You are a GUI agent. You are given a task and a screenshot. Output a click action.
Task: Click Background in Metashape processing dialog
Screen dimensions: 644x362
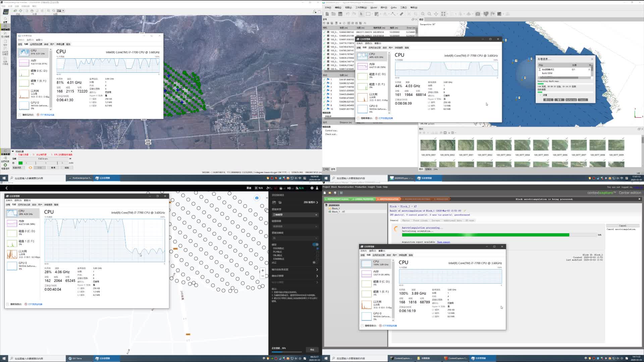click(x=571, y=100)
